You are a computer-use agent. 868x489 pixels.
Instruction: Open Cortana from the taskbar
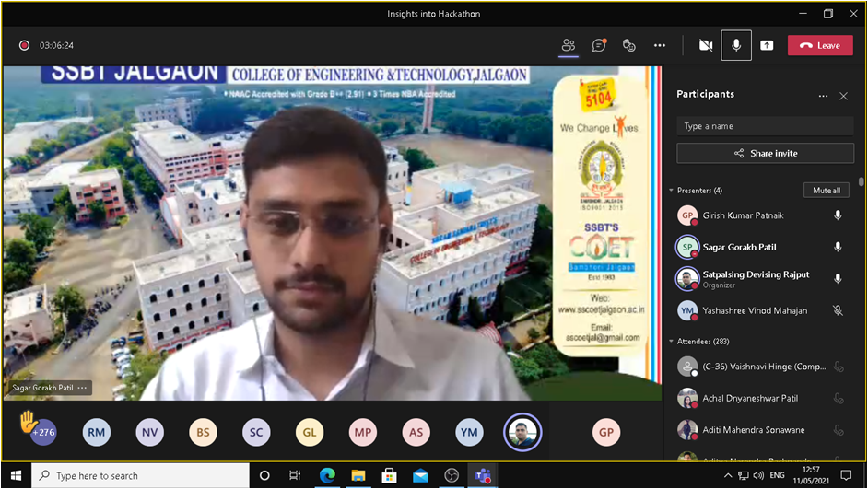[264, 476]
